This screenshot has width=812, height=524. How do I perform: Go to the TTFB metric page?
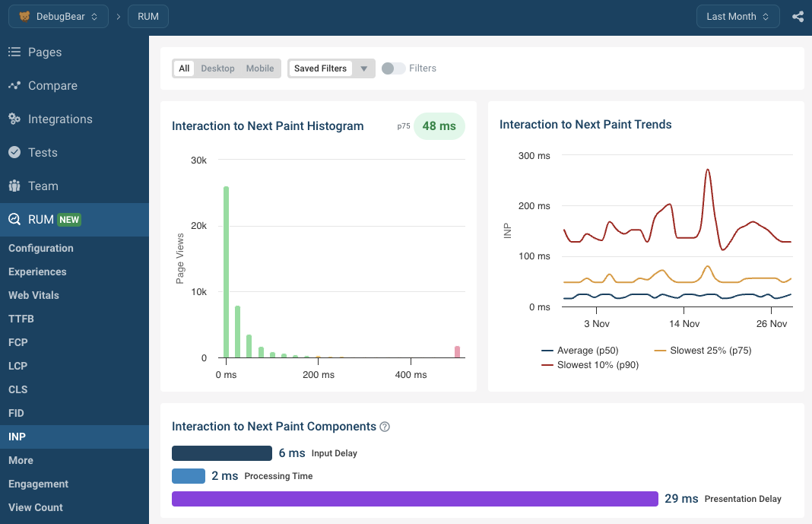[x=21, y=319]
